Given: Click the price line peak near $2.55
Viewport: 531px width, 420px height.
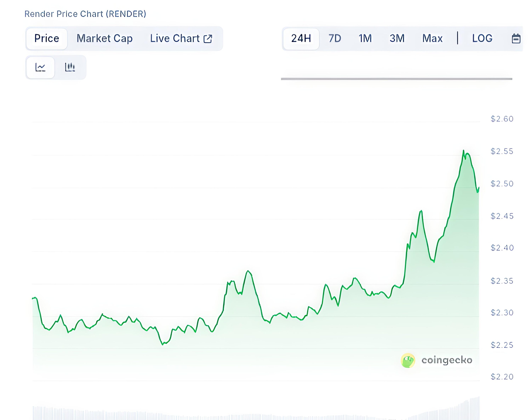Looking at the screenshot, I should point(464,150).
